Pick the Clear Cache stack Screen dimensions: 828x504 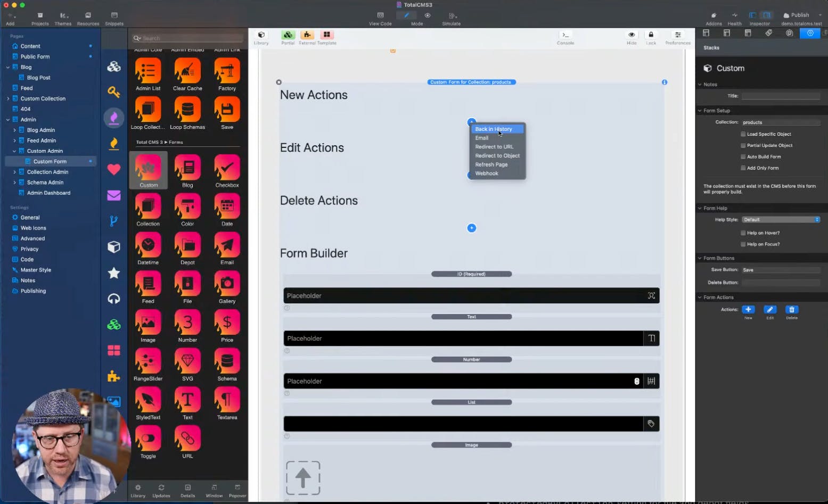tap(187, 71)
